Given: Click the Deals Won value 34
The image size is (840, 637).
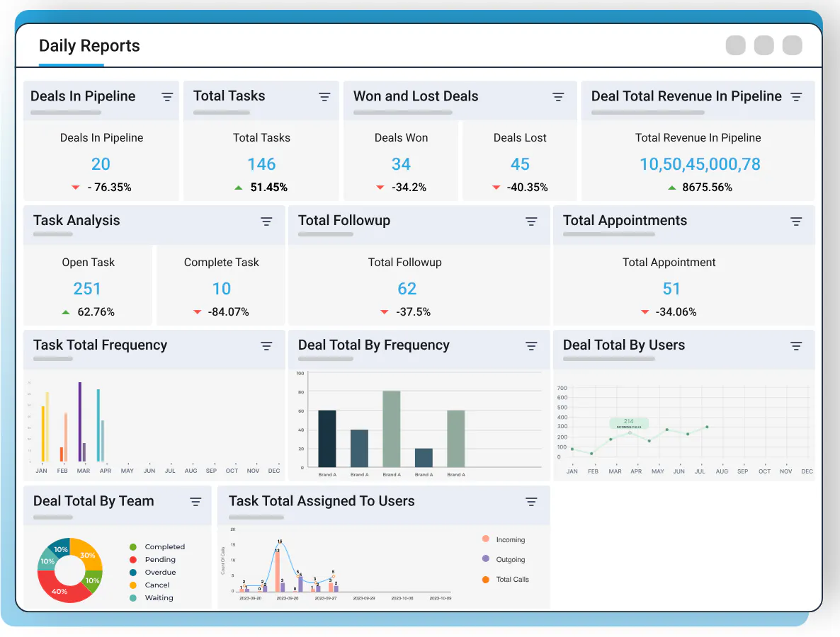Looking at the screenshot, I should click(x=402, y=163).
